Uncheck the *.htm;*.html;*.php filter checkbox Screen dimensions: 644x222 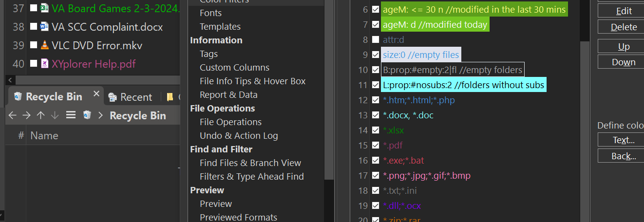click(x=376, y=100)
